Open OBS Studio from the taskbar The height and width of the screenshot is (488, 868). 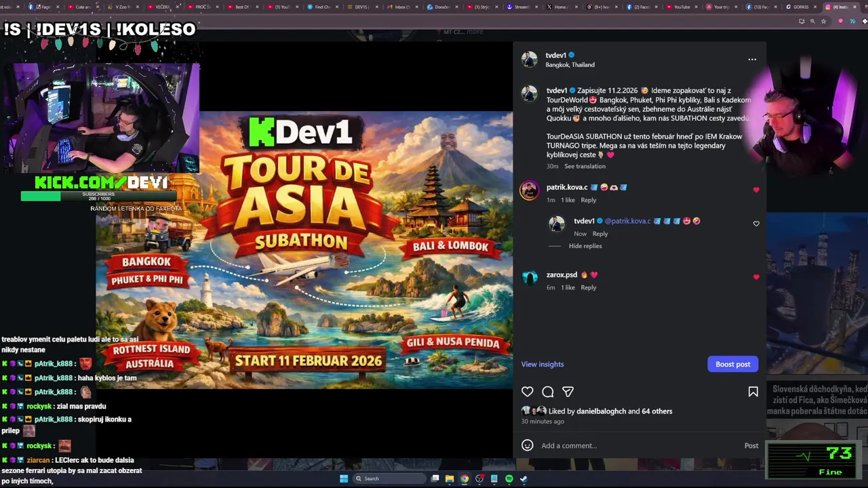(479, 479)
